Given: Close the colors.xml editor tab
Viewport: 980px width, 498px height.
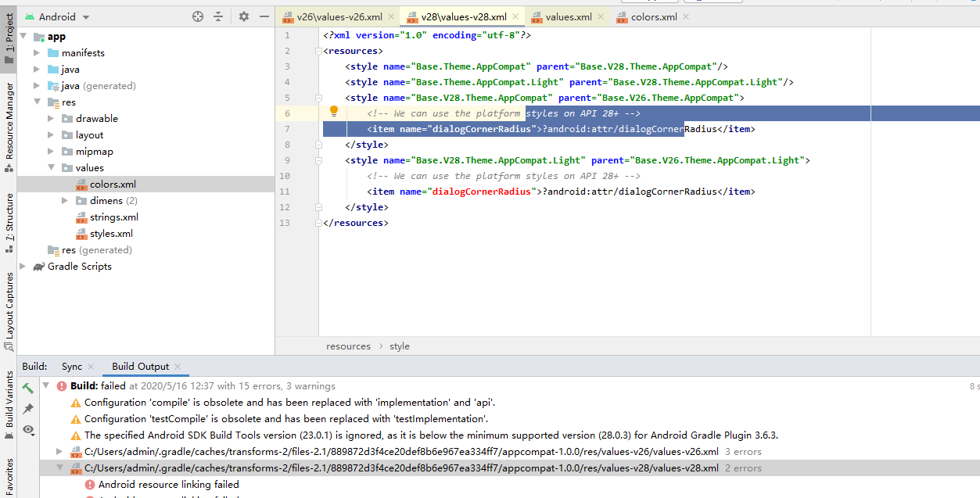Looking at the screenshot, I should [686, 16].
